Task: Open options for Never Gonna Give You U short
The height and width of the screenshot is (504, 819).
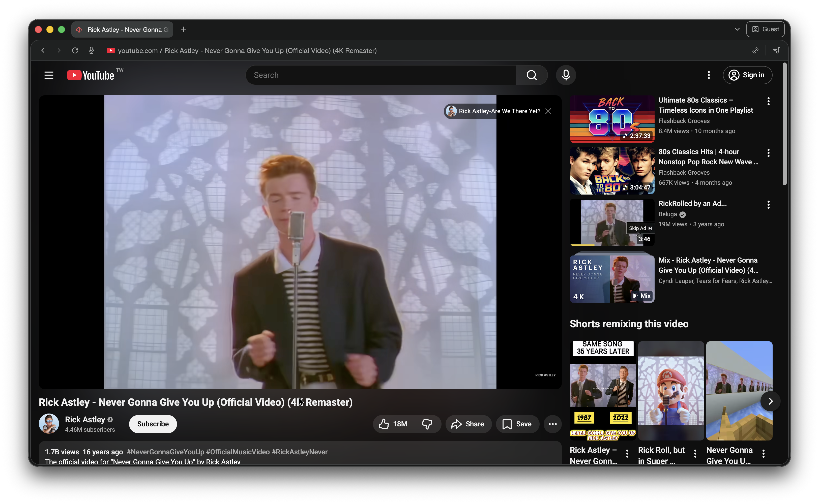Action: 763,453
